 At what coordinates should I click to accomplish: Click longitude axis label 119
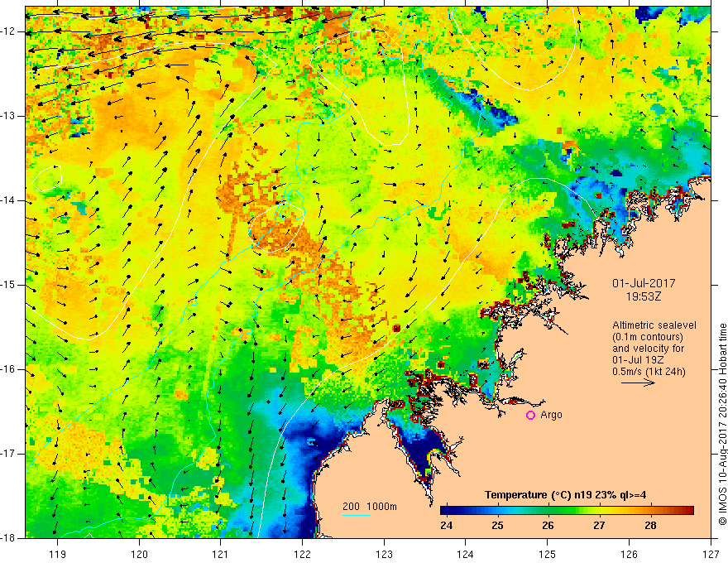coord(58,554)
